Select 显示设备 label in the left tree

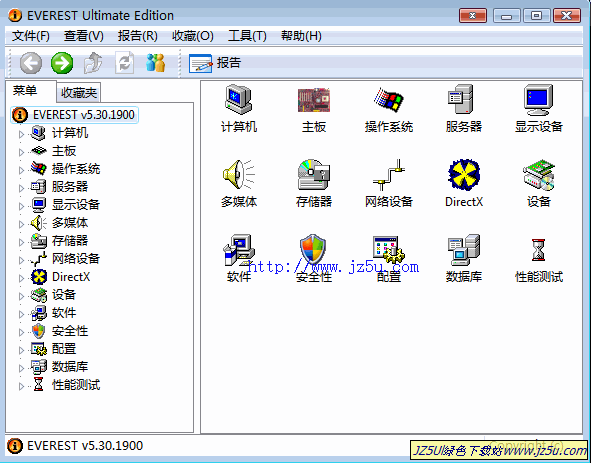click(x=76, y=205)
